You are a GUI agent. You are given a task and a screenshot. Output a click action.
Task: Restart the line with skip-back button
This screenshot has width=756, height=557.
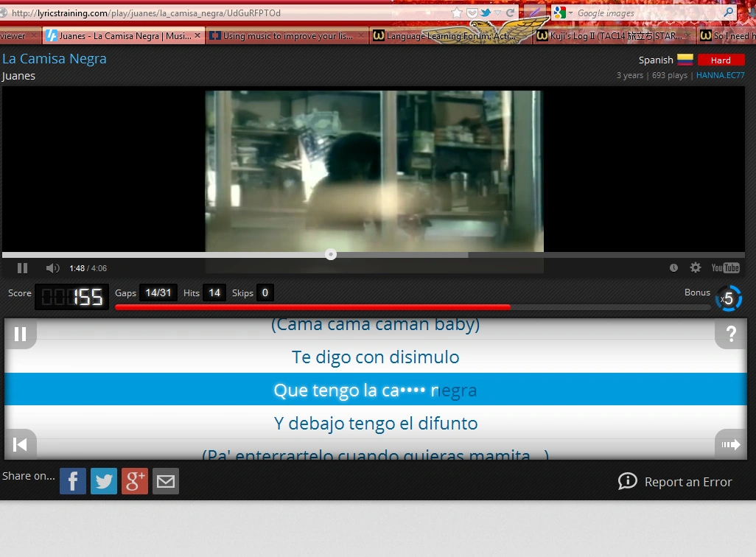pos(20,444)
